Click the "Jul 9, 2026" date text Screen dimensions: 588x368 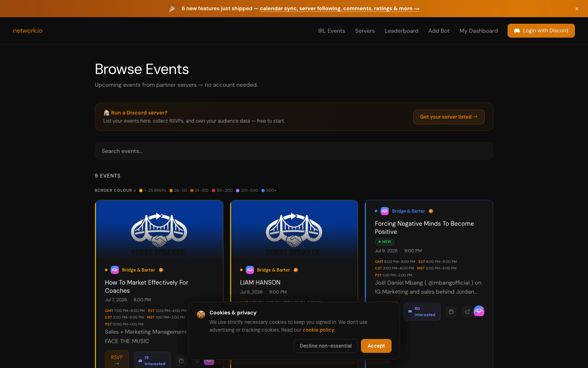(386, 251)
